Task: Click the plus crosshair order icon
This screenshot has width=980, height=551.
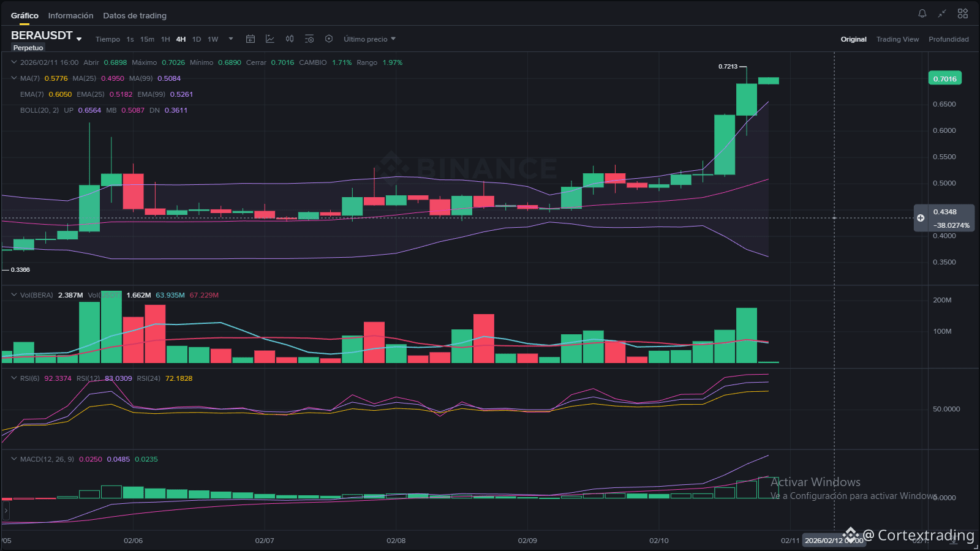Action: tap(921, 218)
